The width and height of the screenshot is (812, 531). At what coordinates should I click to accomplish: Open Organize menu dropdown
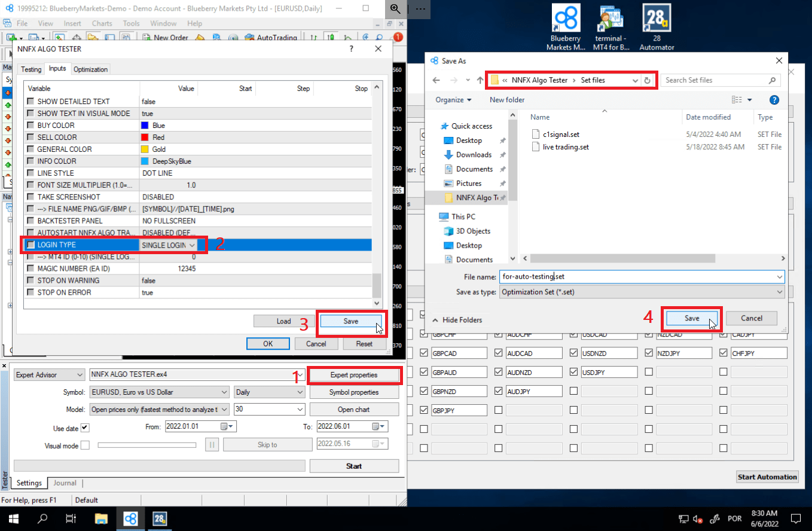(x=453, y=100)
